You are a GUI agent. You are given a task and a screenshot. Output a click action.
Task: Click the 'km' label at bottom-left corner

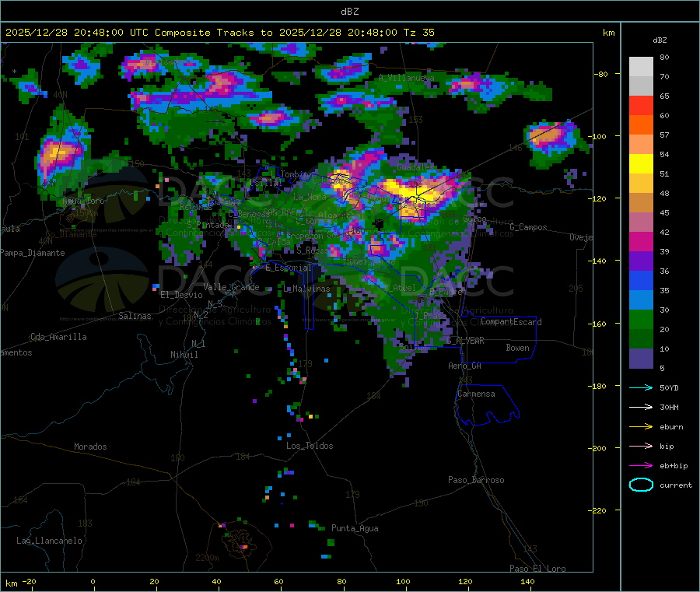pos(11,583)
